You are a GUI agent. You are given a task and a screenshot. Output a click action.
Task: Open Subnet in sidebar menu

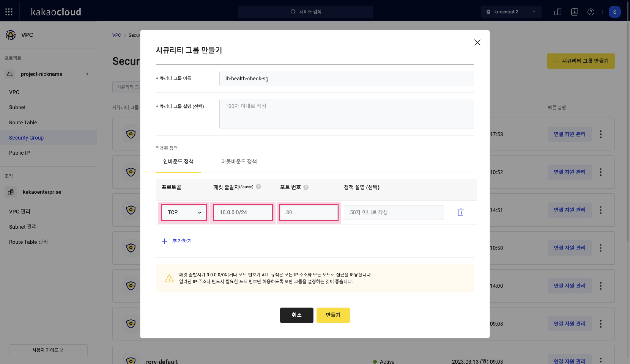tap(17, 107)
